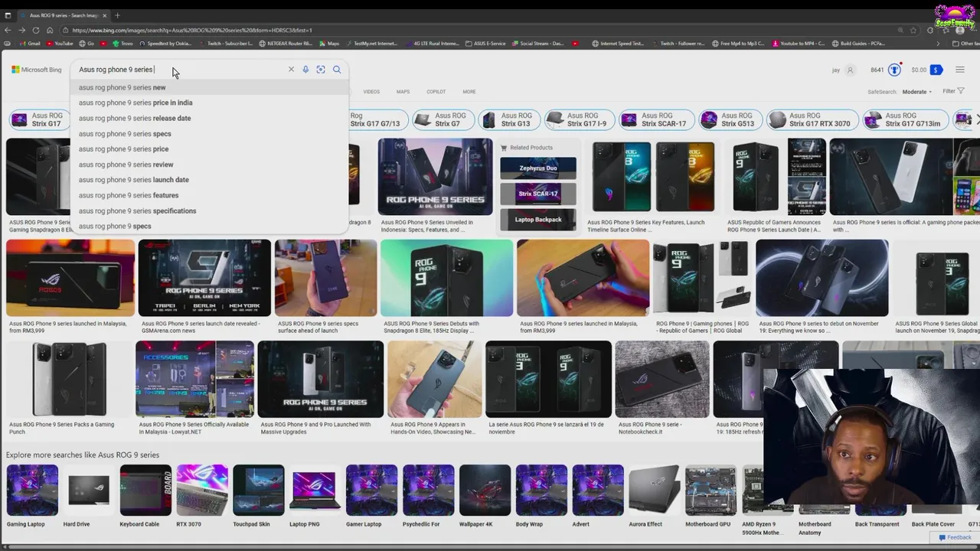The image size is (980, 551).
Task: Select the Asus ROG Strix SCAR-17 chip
Action: click(x=656, y=119)
